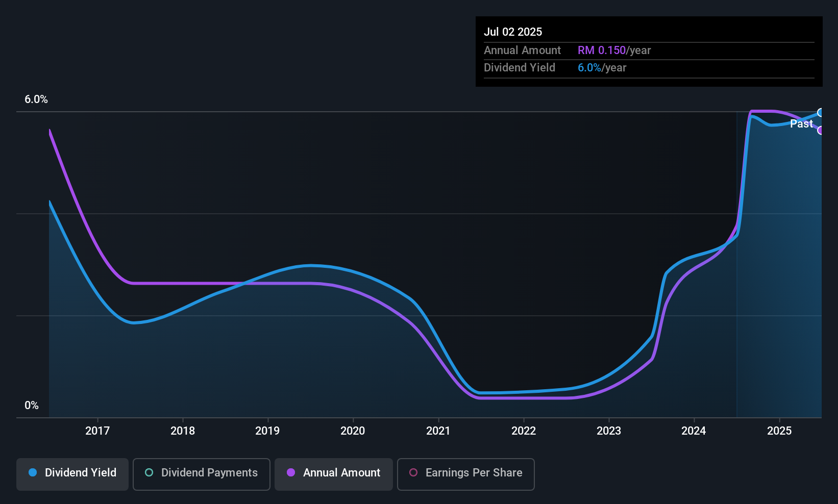Click the blue endpoint marker on yield line
The image size is (838, 504).
point(821,113)
